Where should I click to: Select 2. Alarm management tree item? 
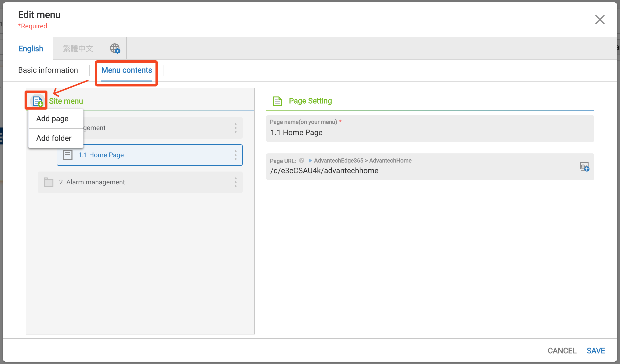92,182
